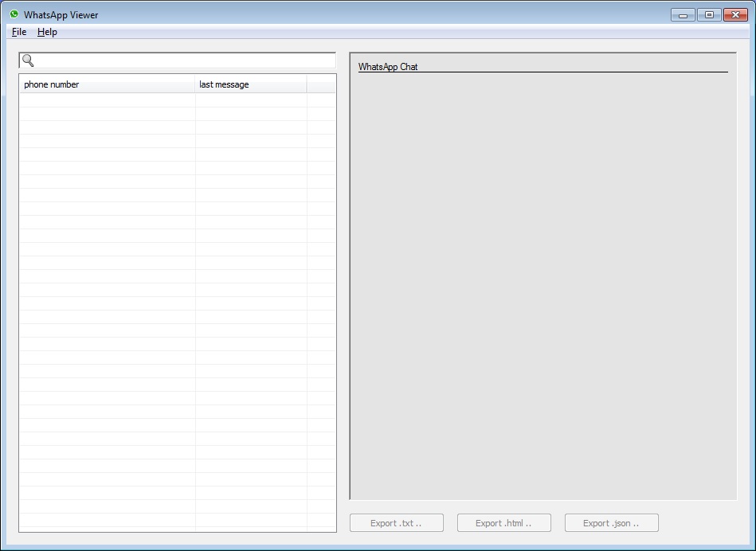The height and width of the screenshot is (551, 756).
Task: Click the Export .json button
Action: click(611, 523)
